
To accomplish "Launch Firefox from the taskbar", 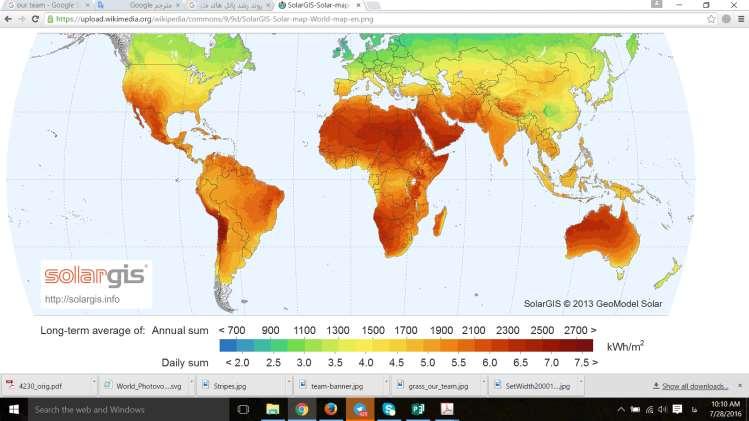I will 331,410.
